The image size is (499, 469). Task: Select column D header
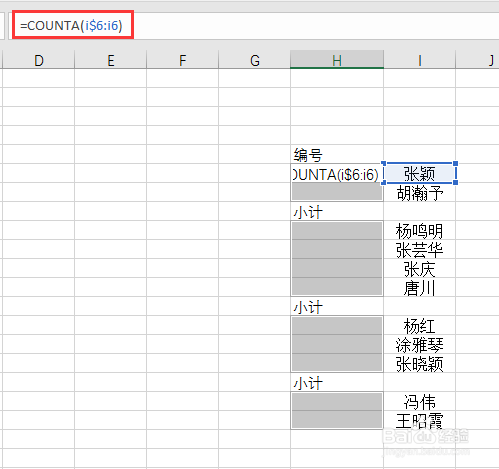(x=39, y=60)
